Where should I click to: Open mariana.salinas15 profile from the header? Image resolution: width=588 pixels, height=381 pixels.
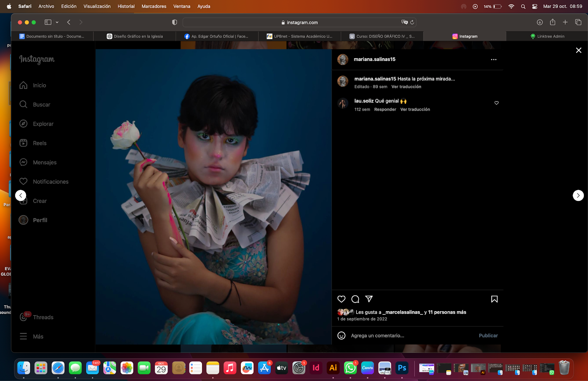tap(374, 59)
